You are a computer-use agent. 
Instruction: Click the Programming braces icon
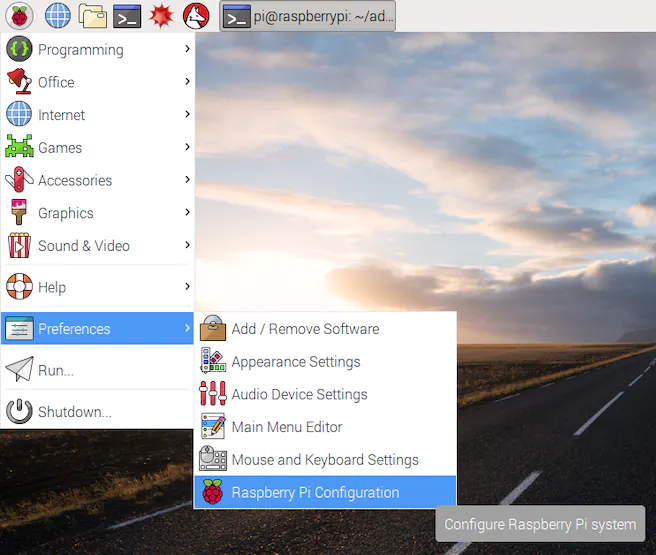[19, 49]
